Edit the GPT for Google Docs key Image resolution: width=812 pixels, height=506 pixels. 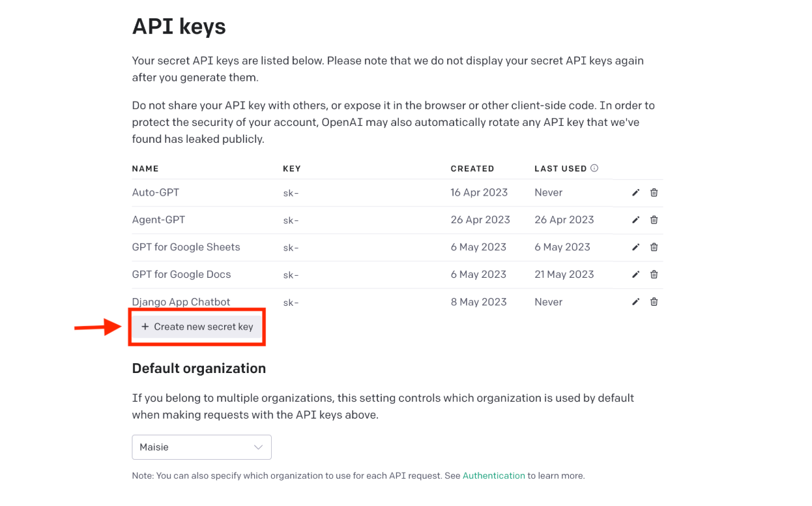[x=635, y=275]
